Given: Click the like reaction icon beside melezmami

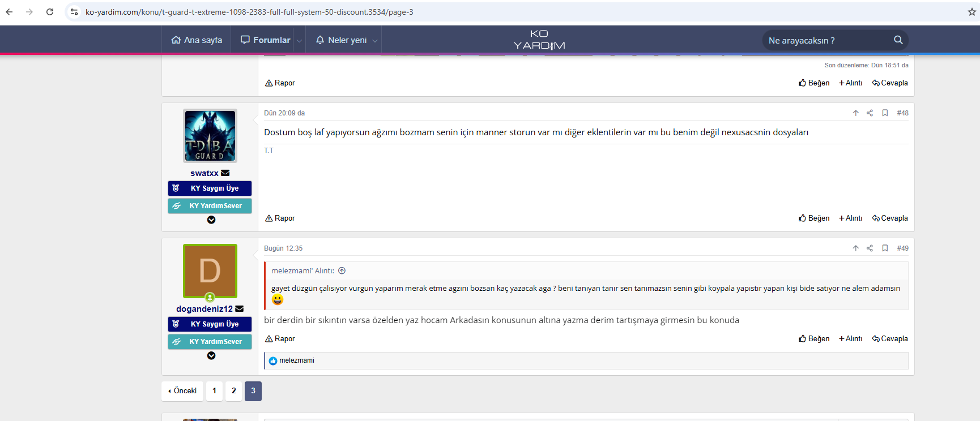Looking at the screenshot, I should coord(273,361).
